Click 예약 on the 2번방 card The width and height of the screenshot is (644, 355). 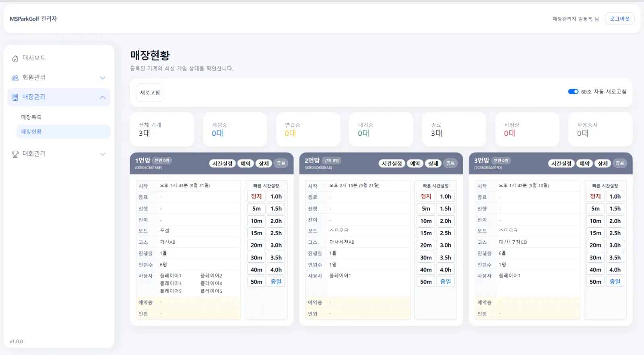[x=415, y=163]
